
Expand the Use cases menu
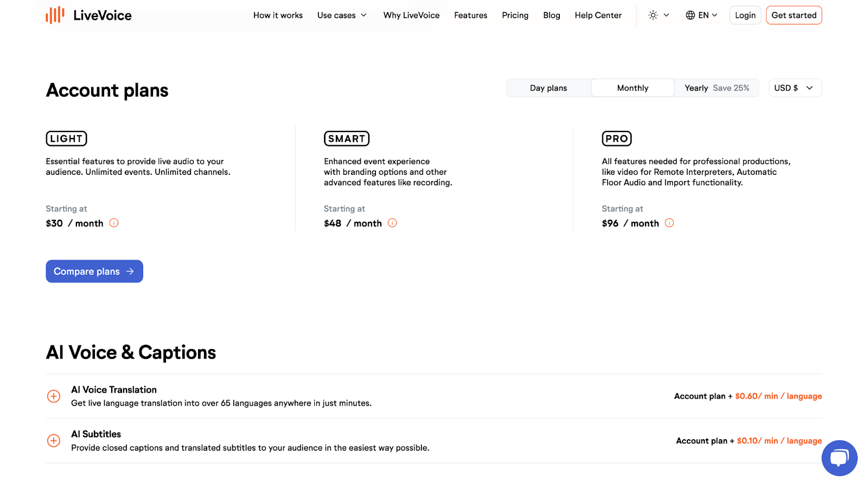click(342, 15)
